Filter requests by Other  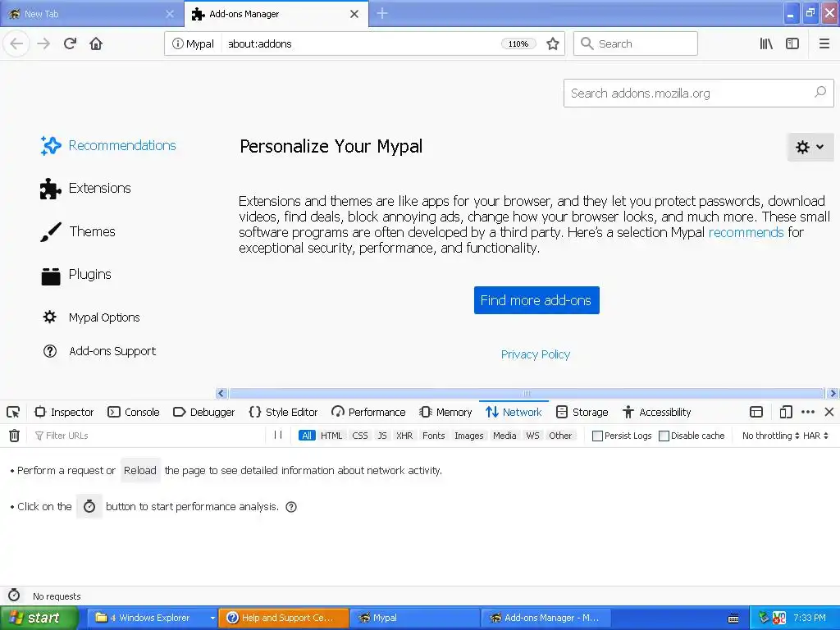[x=560, y=436]
